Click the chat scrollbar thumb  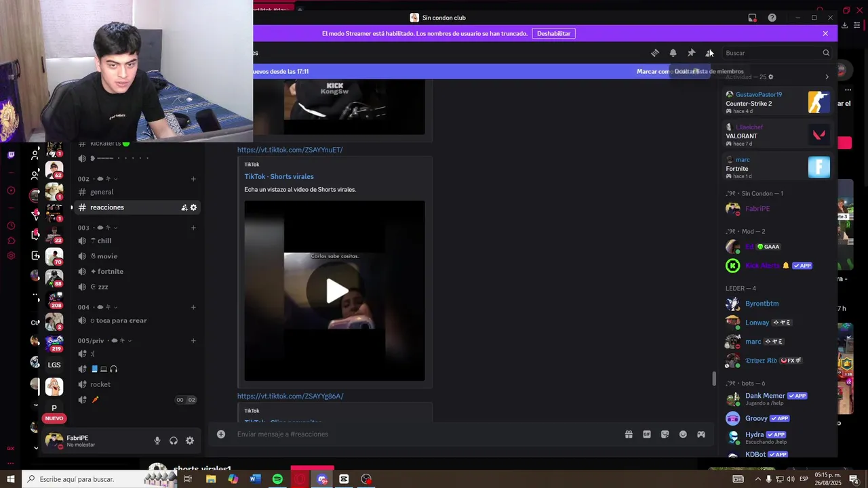713,379
